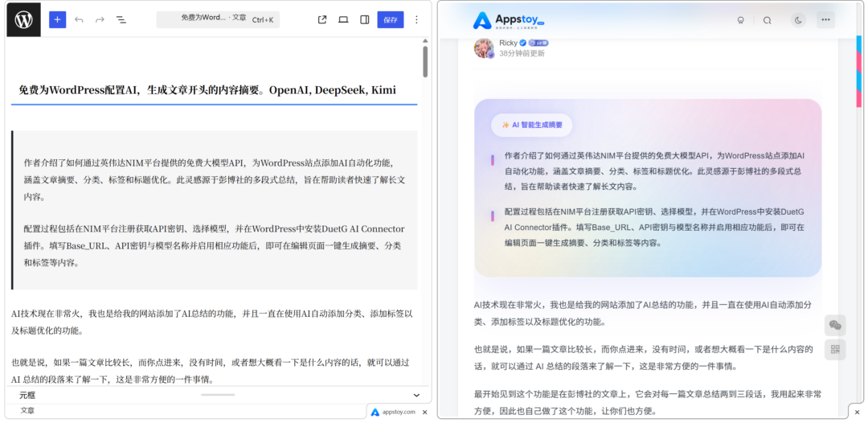
Task: Click the AI 智能生成摘要 pill label
Action: [x=531, y=125]
